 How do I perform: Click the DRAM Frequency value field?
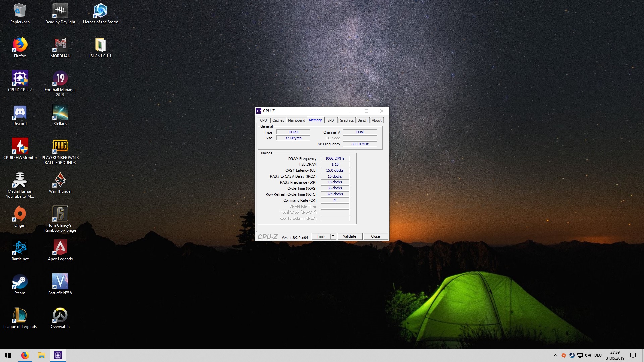point(335,158)
